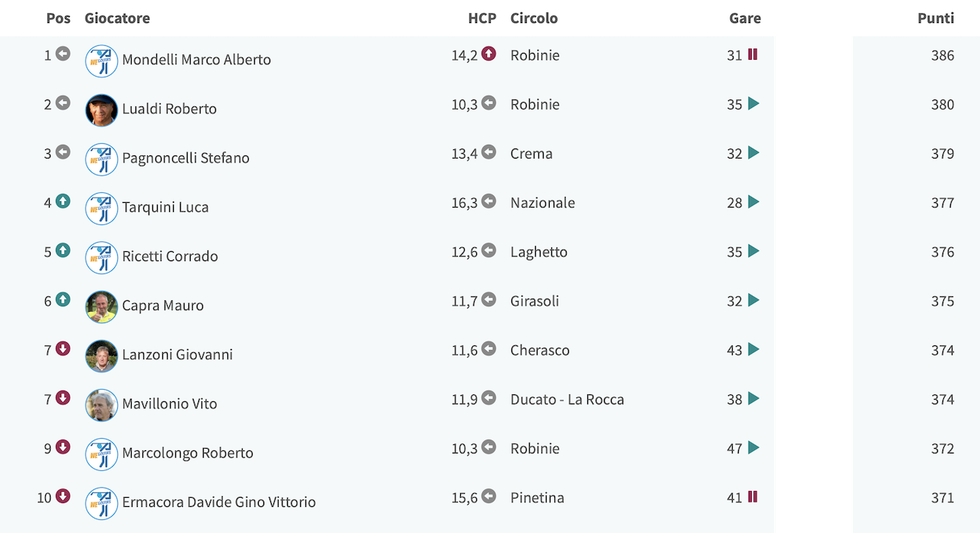Expand Ricetti Corrado's races with play arrow
The image size is (980, 533).
click(753, 250)
